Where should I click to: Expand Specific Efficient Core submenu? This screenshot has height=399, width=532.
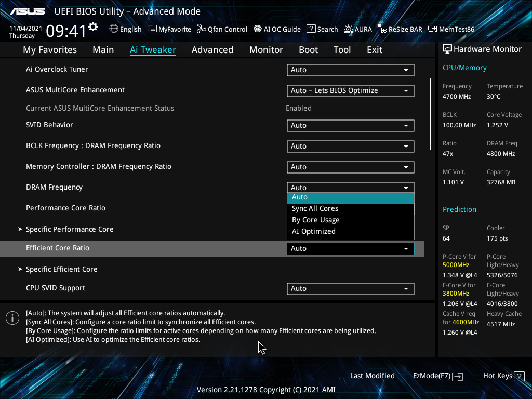[61, 270]
